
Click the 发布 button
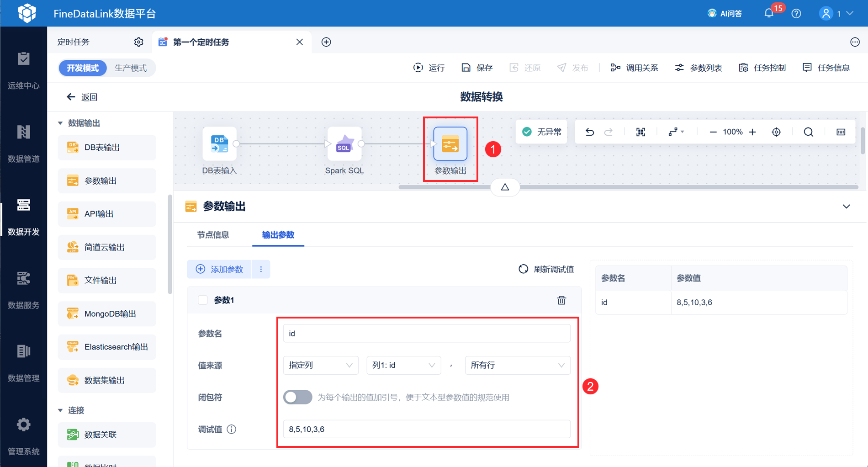(573, 68)
